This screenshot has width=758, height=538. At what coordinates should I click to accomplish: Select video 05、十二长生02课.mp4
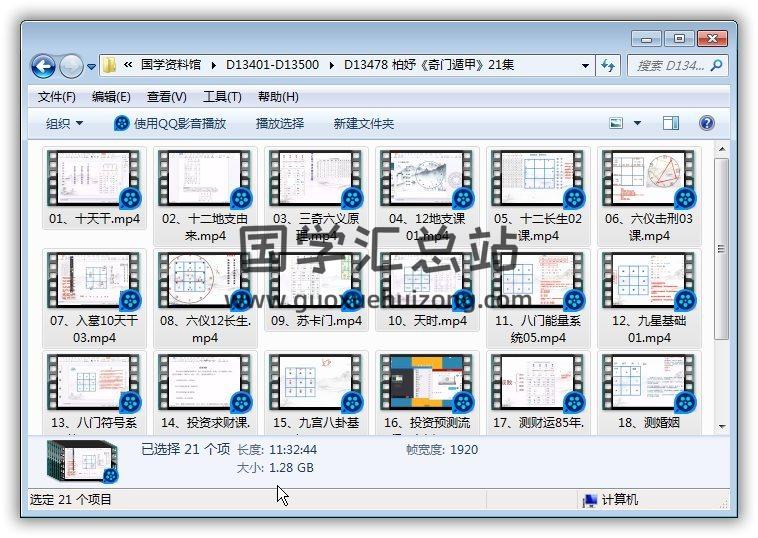tap(538, 196)
